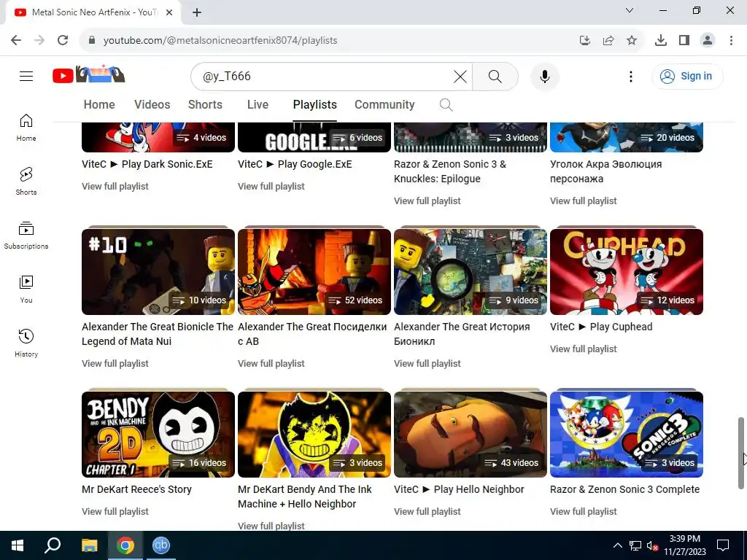Reload the page
Image resolution: width=747 pixels, height=560 pixels.
point(63,41)
